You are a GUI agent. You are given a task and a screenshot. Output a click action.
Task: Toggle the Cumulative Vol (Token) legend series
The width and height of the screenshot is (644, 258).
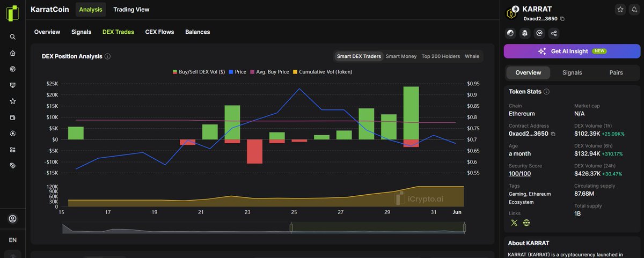tap(322, 71)
